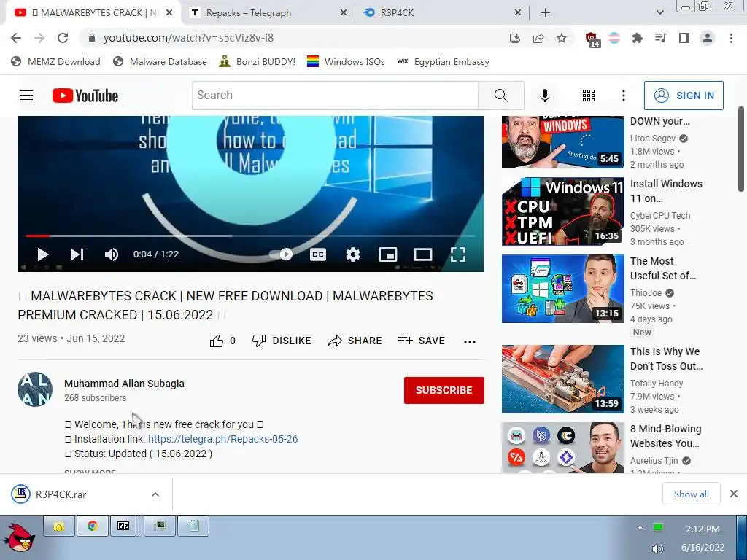Click the address bar URL
This screenshot has width=747, height=560.
pyautogui.click(x=188, y=38)
